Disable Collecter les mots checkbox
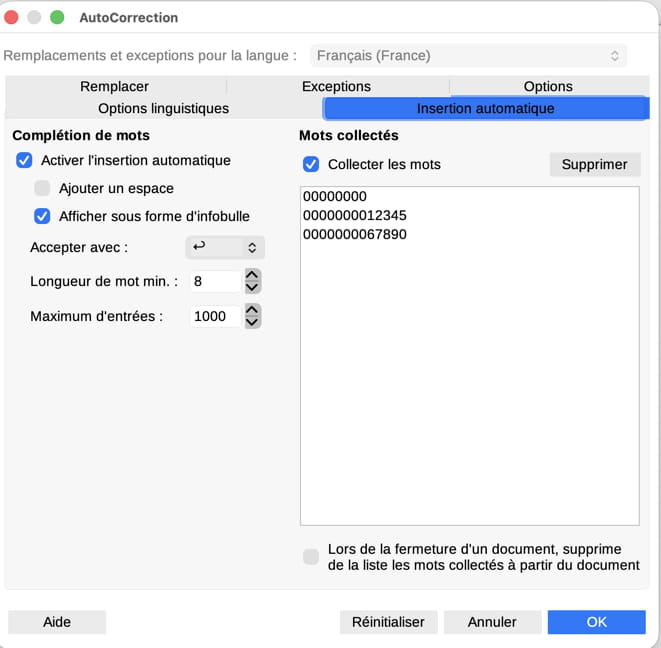The height and width of the screenshot is (648, 661). [311, 164]
